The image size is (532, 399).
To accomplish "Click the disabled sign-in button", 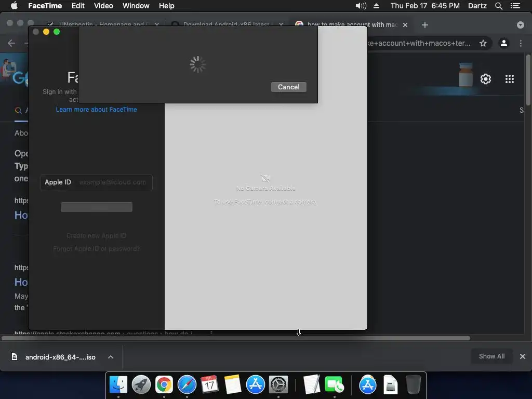I will click(x=96, y=207).
